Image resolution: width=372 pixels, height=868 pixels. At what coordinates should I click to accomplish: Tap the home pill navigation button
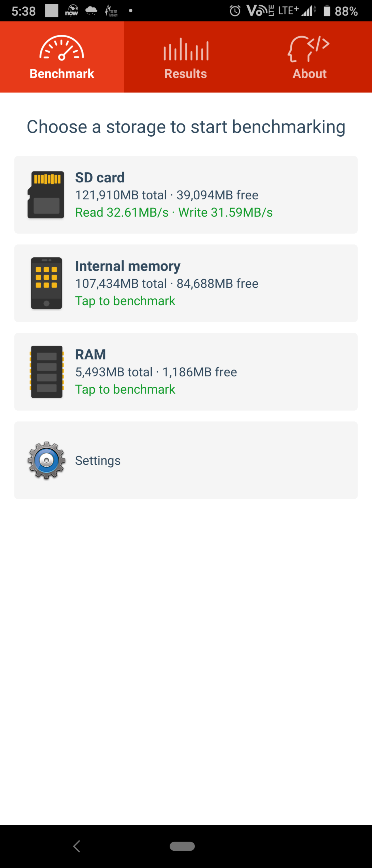click(x=182, y=846)
